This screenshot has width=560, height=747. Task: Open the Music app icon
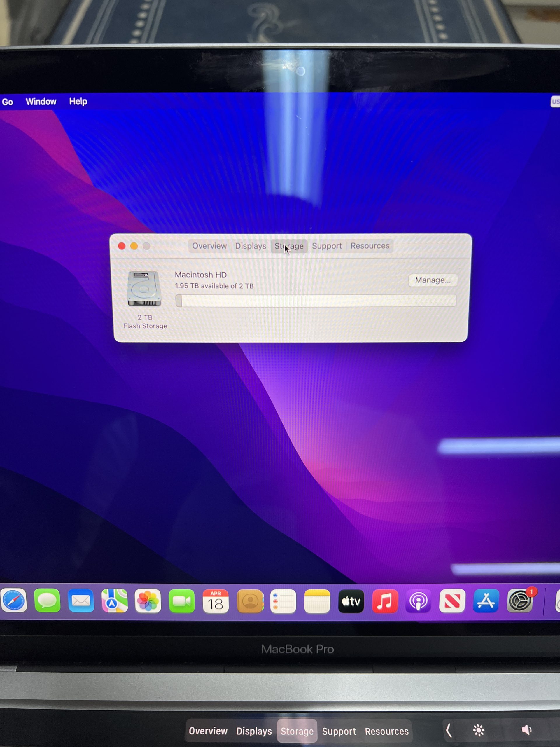tap(385, 601)
